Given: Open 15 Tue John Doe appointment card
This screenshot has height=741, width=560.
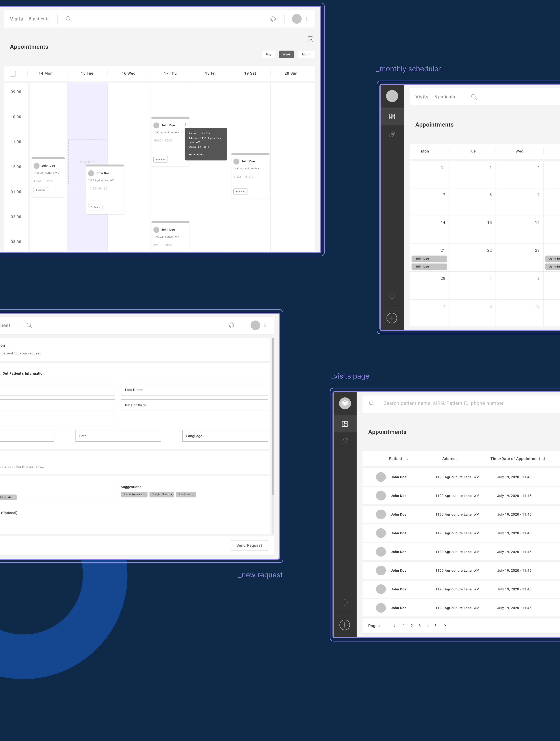Looking at the screenshot, I should 105,189.
